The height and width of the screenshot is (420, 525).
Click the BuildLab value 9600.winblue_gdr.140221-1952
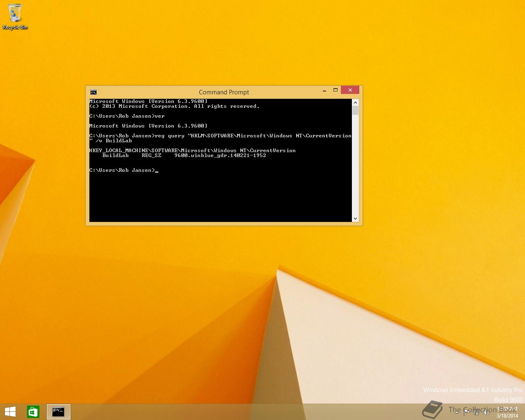click(x=220, y=155)
